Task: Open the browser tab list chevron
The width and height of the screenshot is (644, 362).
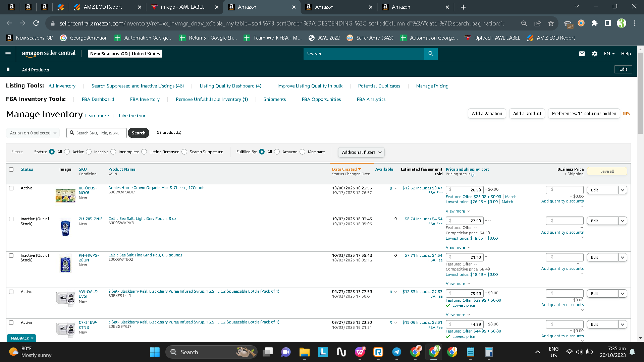Action: (x=577, y=7)
